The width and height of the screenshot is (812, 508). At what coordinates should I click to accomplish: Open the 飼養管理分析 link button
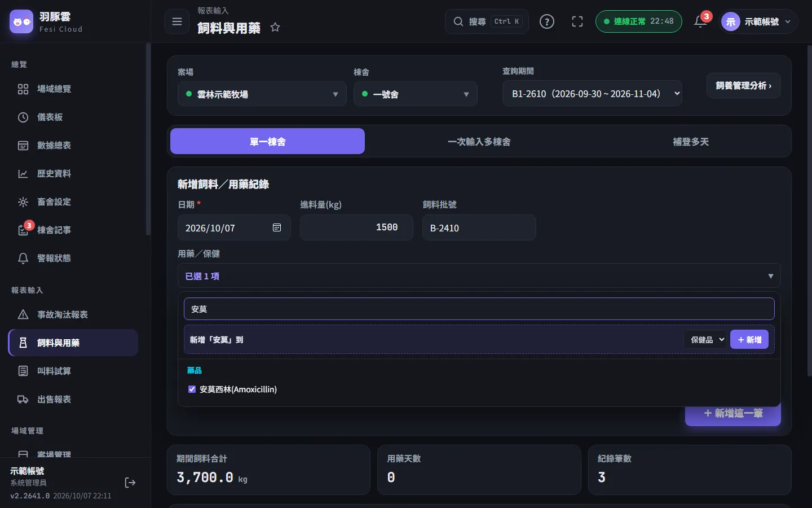[744, 86]
